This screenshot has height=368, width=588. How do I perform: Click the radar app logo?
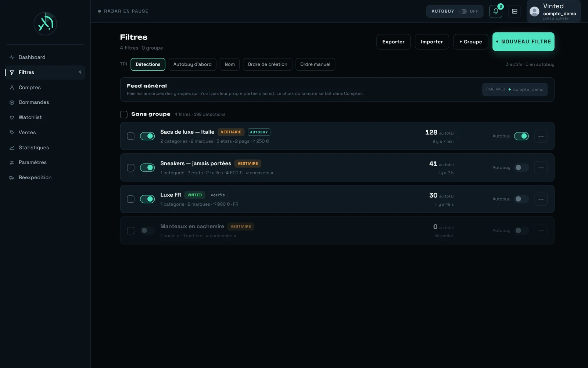coord(45,24)
